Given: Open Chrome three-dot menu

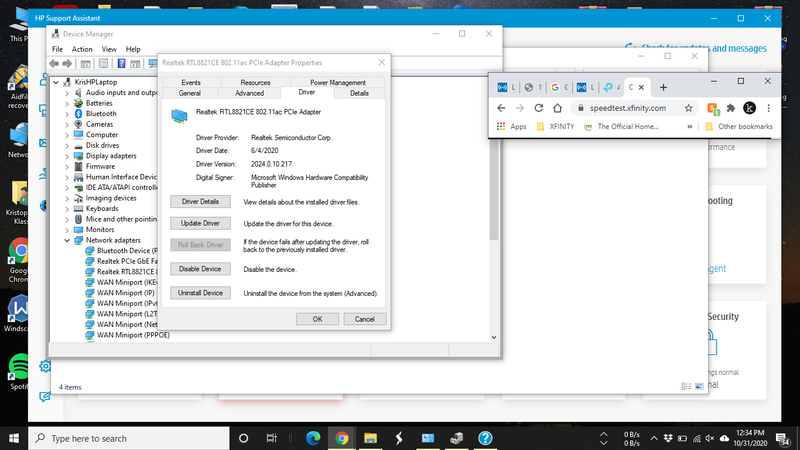Looking at the screenshot, I should [x=768, y=108].
